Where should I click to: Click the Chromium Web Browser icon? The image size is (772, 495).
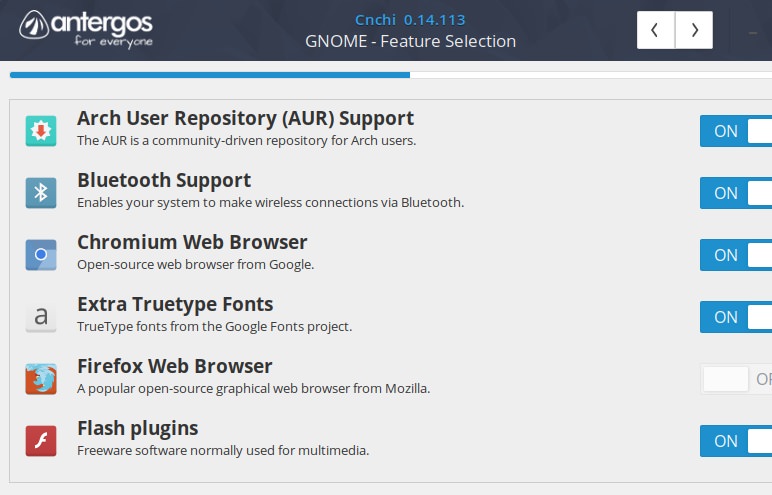[41, 255]
